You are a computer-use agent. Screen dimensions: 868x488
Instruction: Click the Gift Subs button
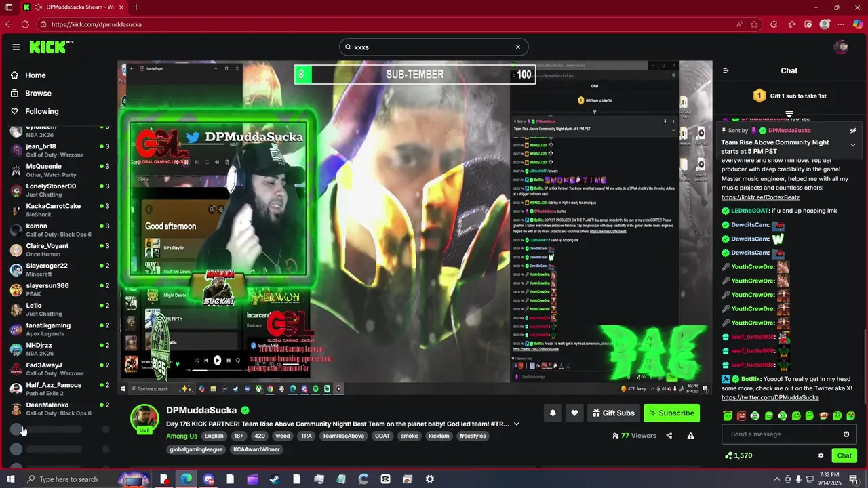613,413
